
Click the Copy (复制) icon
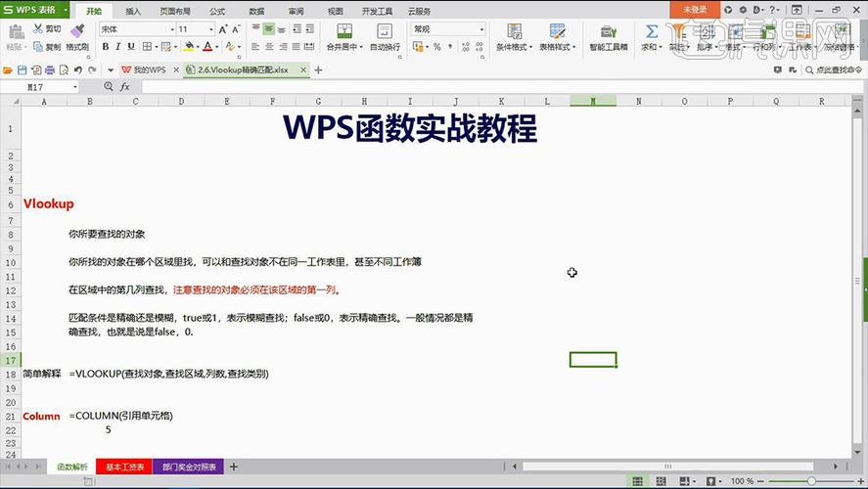coord(38,47)
